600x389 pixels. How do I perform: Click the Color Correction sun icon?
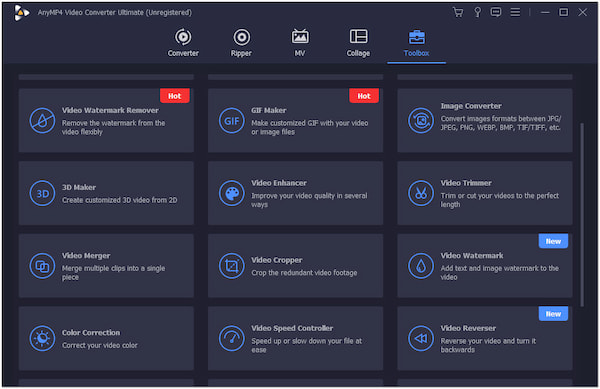(x=42, y=339)
